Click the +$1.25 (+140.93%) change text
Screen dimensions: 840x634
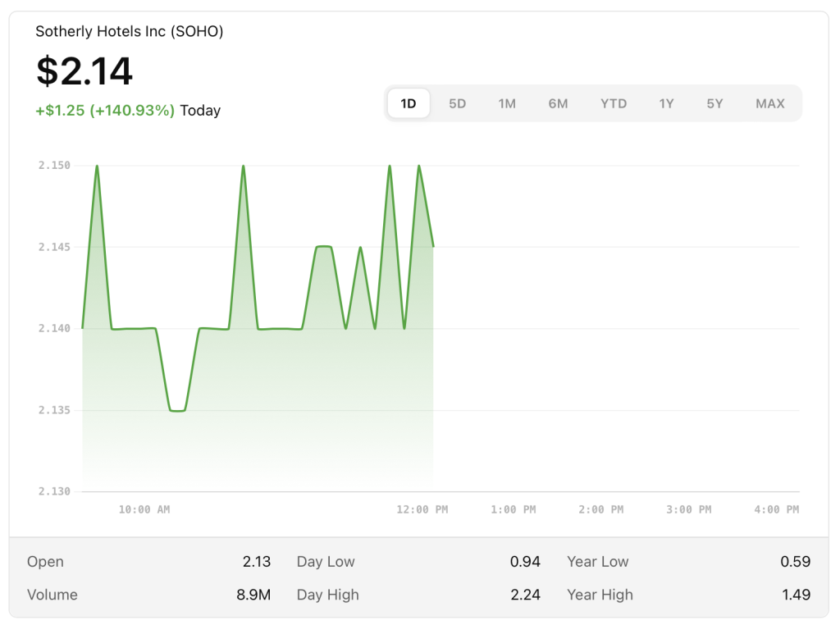[105, 110]
